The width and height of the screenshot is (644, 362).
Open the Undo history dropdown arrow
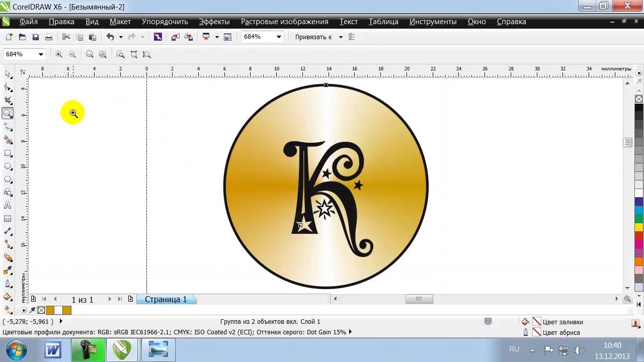tap(121, 37)
